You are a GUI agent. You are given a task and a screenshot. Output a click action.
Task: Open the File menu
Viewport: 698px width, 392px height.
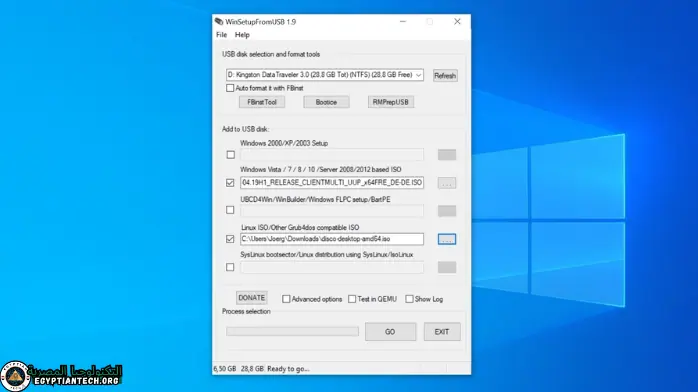coord(221,35)
